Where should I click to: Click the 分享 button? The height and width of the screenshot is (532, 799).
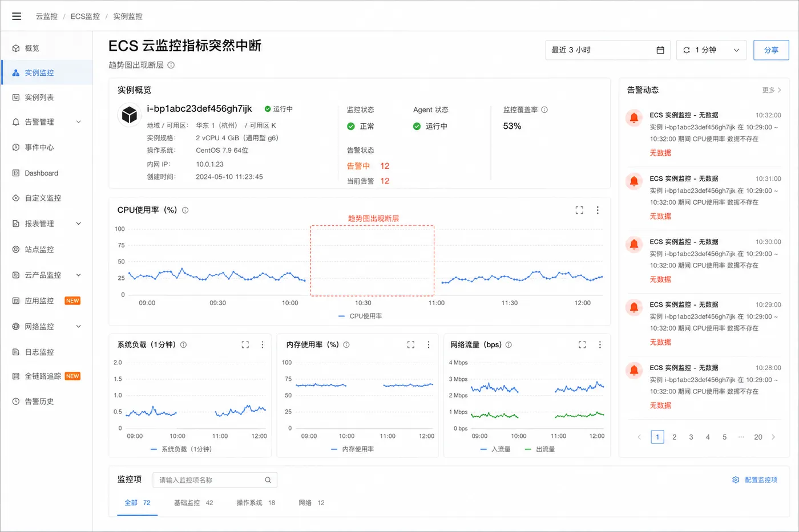(771, 50)
